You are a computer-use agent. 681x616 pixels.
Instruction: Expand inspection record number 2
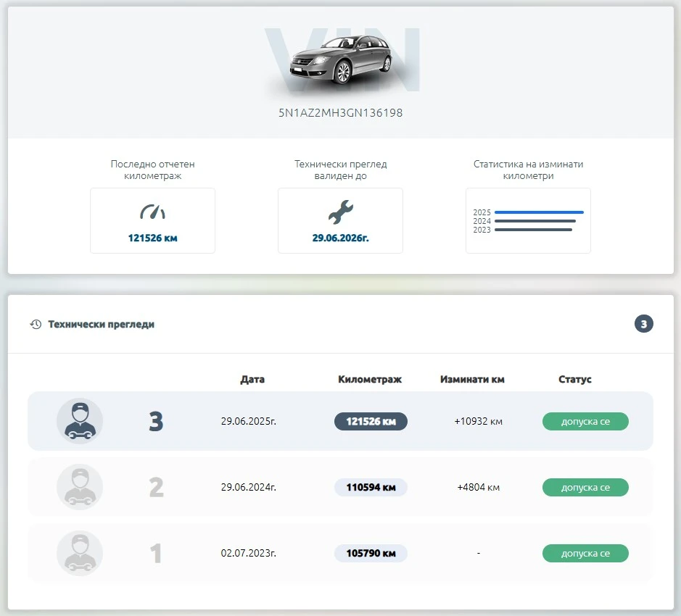click(x=155, y=487)
